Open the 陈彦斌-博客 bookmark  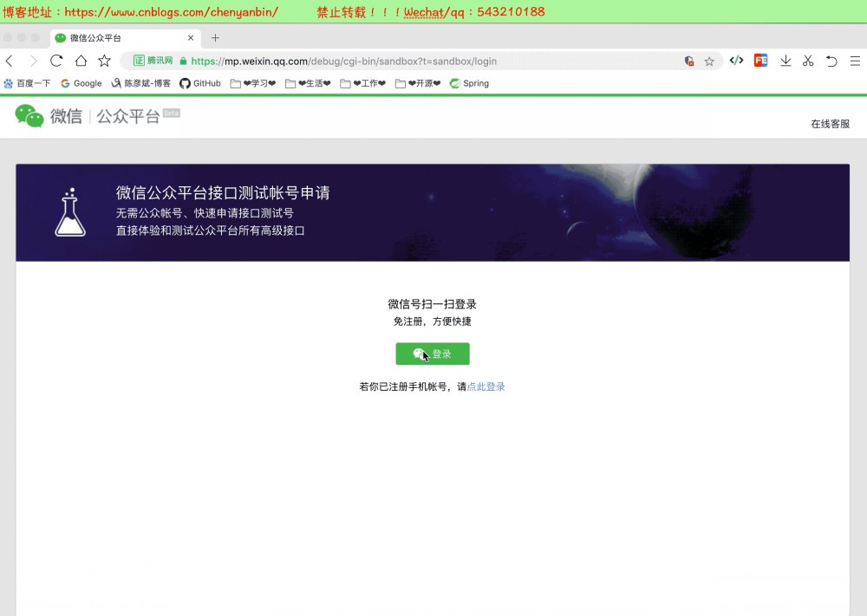pyautogui.click(x=141, y=83)
